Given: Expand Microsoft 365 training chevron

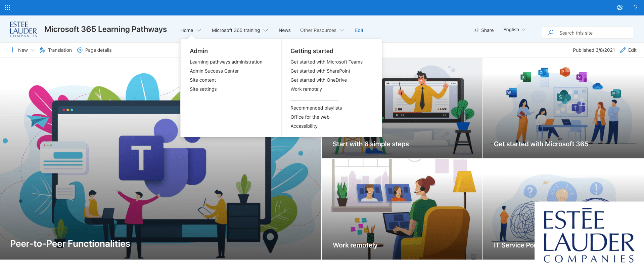Looking at the screenshot, I should pyautogui.click(x=266, y=30).
